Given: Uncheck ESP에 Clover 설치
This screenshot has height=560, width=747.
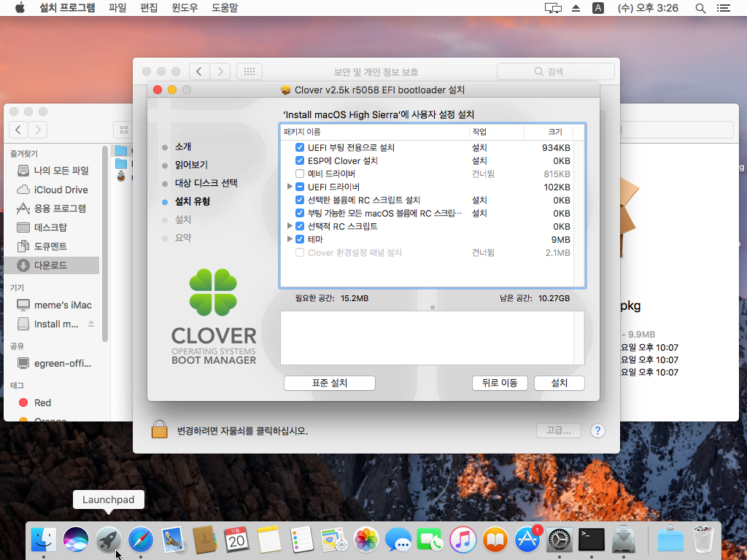Looking at the screenshot, I should pyautogui.click(x=300, y=161).
